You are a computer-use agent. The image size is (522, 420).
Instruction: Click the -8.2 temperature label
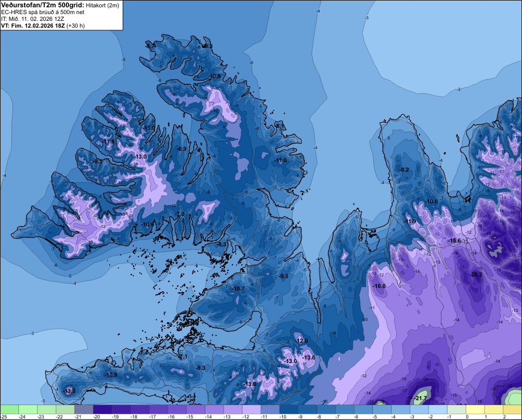pyautogui.click(x=404, y=170)
